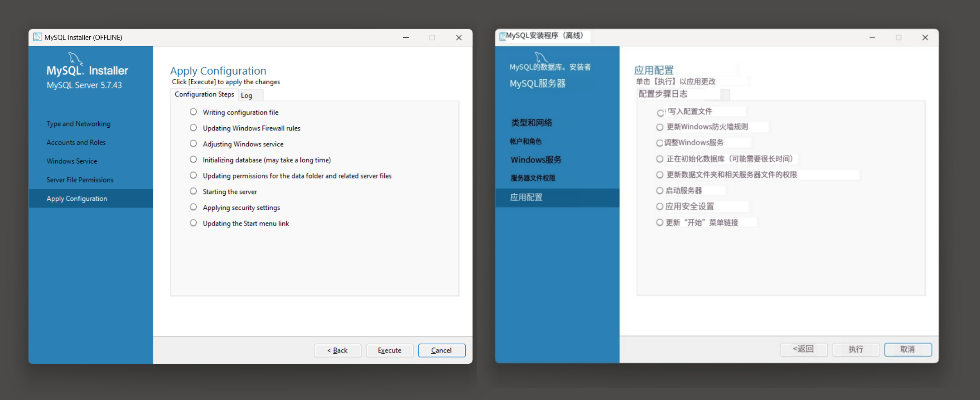
Task: Click the MySQL Installer title bar app icon
Action: pyautogui.click(x=38, y=37)
